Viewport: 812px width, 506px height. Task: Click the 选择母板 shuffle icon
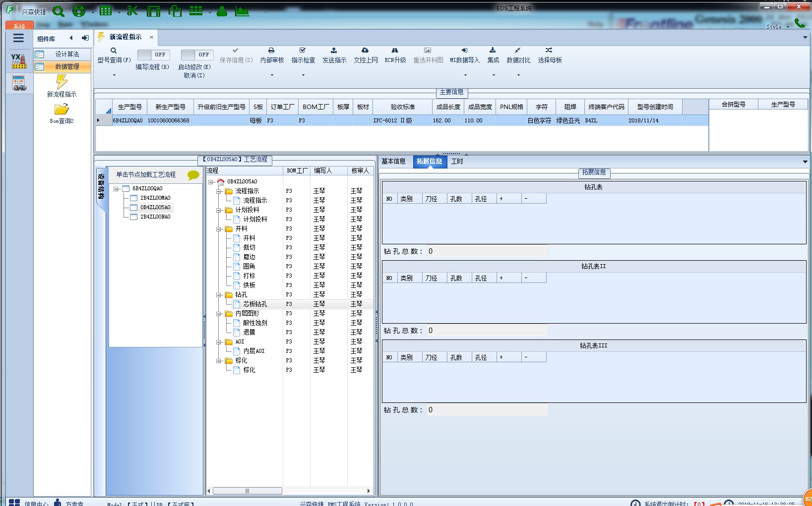point(549,51)
